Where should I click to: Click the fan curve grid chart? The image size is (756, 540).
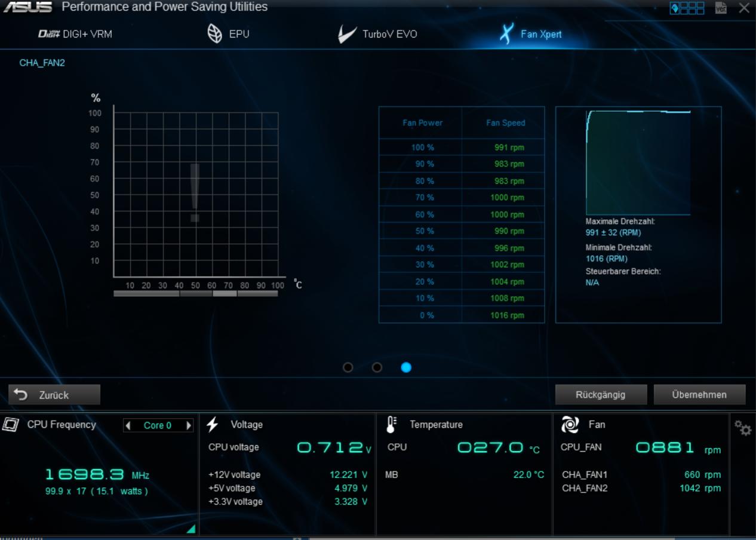196,195
